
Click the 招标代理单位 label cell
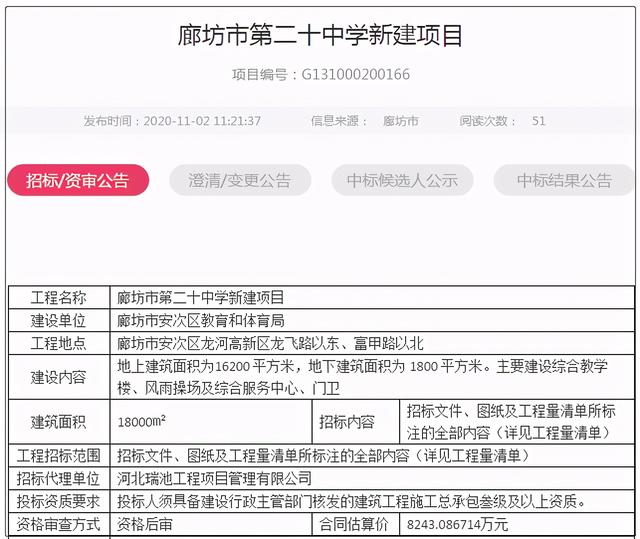[x=59, y=478]
